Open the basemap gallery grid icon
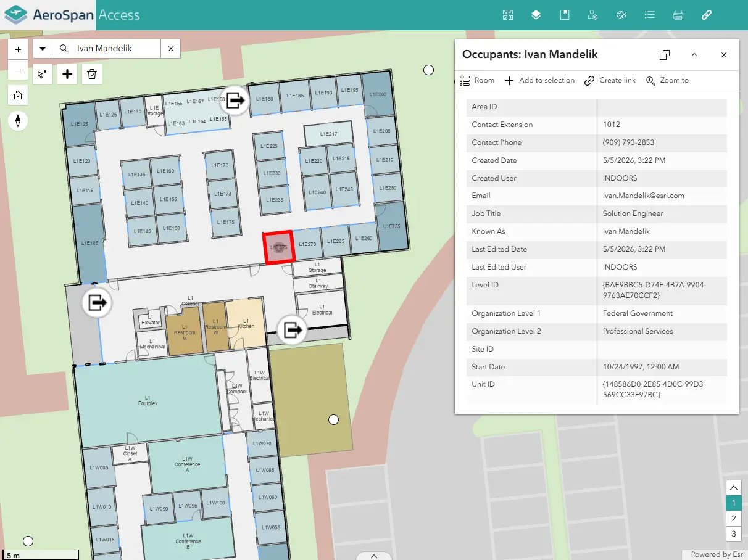The width and height of the screenshot is (748, 560). point(508,15)
